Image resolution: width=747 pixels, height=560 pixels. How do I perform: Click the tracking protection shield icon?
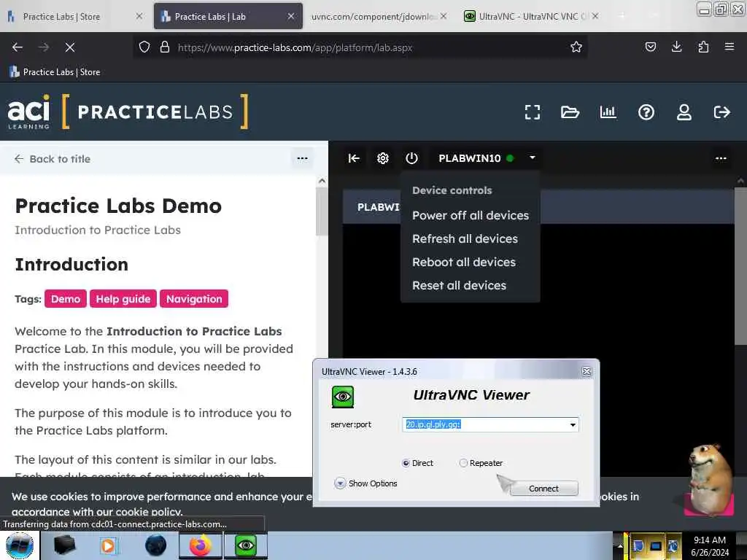point(144,47)
